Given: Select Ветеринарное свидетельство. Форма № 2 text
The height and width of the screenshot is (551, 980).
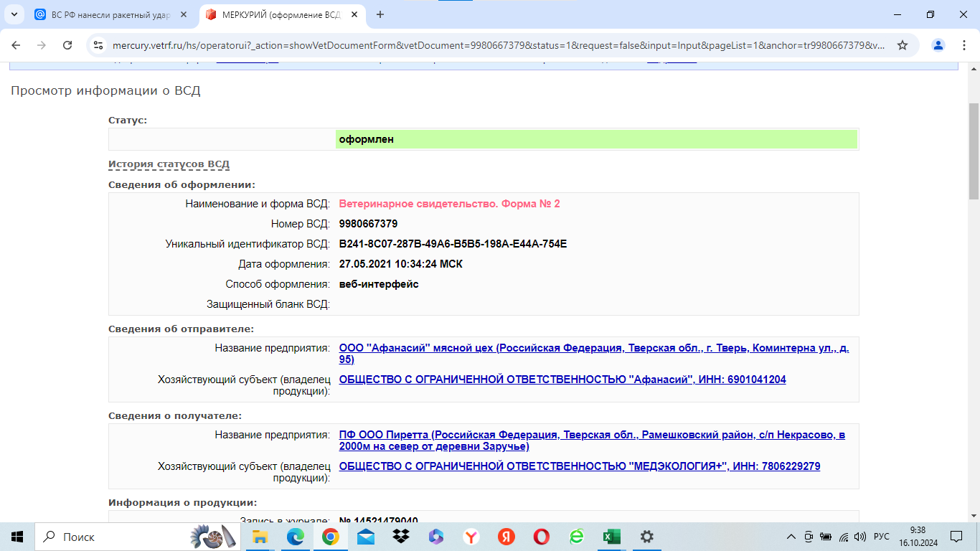Looking at the screenshot, I should [x=449, y=204].
